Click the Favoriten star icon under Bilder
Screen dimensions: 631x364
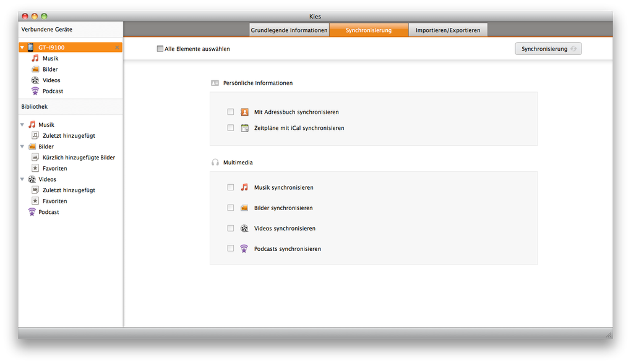pyautogui.click(x=35, y=168)
